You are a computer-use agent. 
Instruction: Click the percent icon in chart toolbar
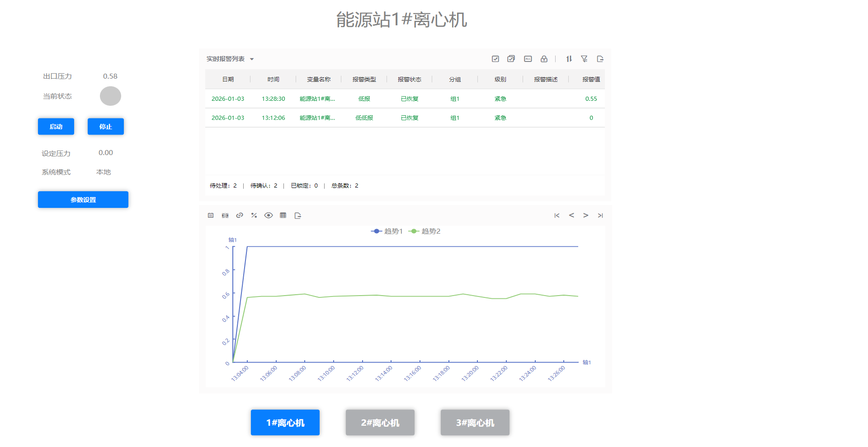pyautogui.click(x=254, y=216)
